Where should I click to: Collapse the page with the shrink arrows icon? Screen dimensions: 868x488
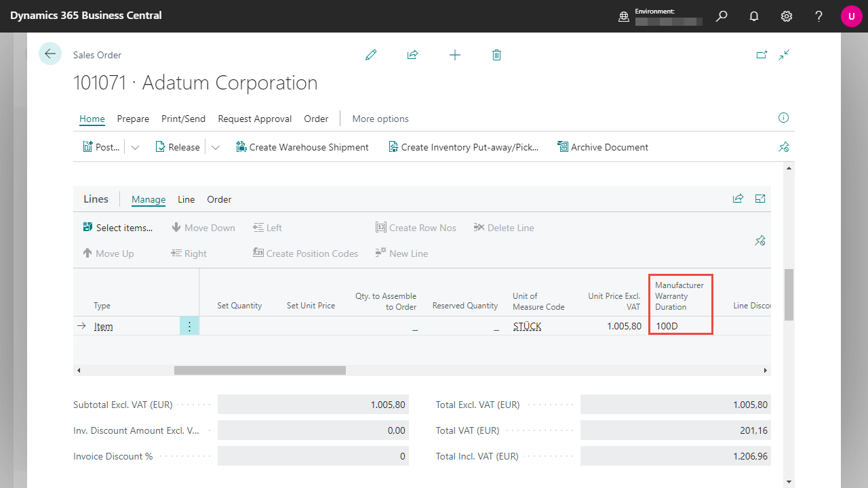(785, 55)
